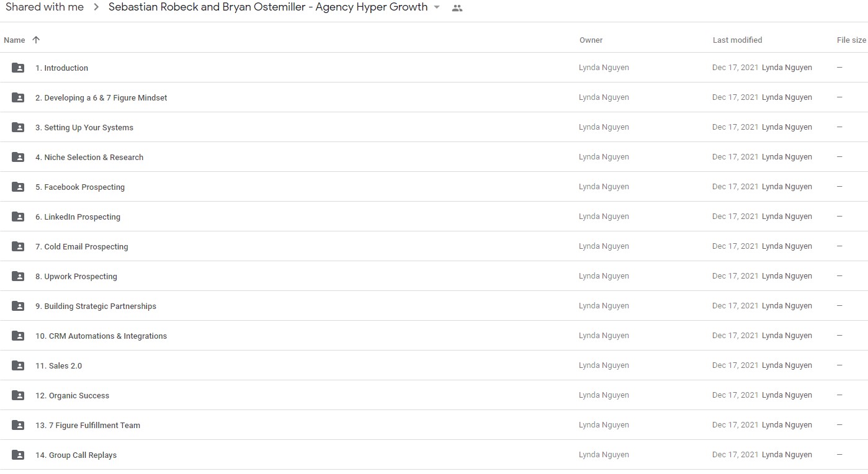Screen dimensions: 868x474
Task: Reverse sort with the Name arrow icon
Action: [36, 40]
